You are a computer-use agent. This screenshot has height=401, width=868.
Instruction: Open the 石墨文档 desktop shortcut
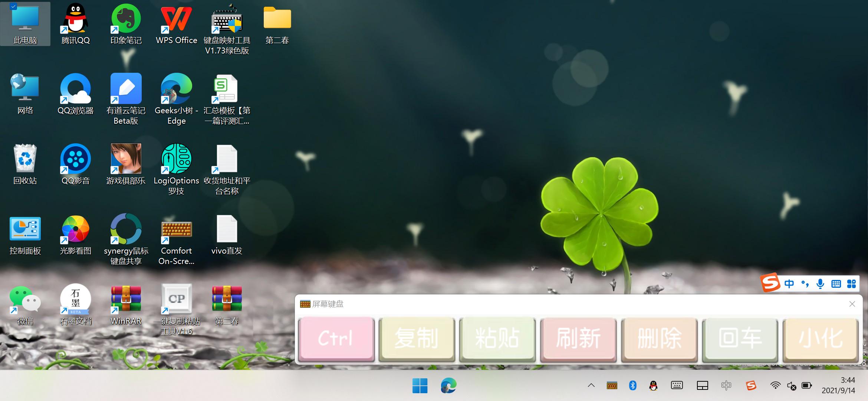coord(75,299)
